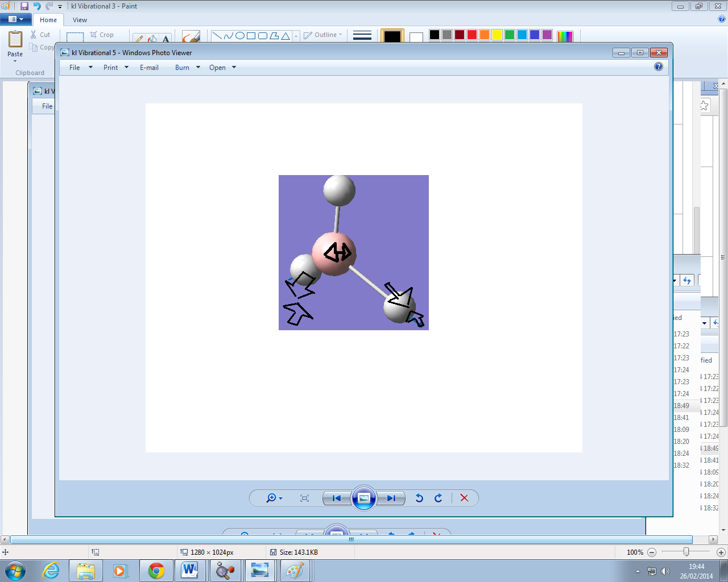Play the slide show
This screenshot has height=582, width=728.
(364, 498)
